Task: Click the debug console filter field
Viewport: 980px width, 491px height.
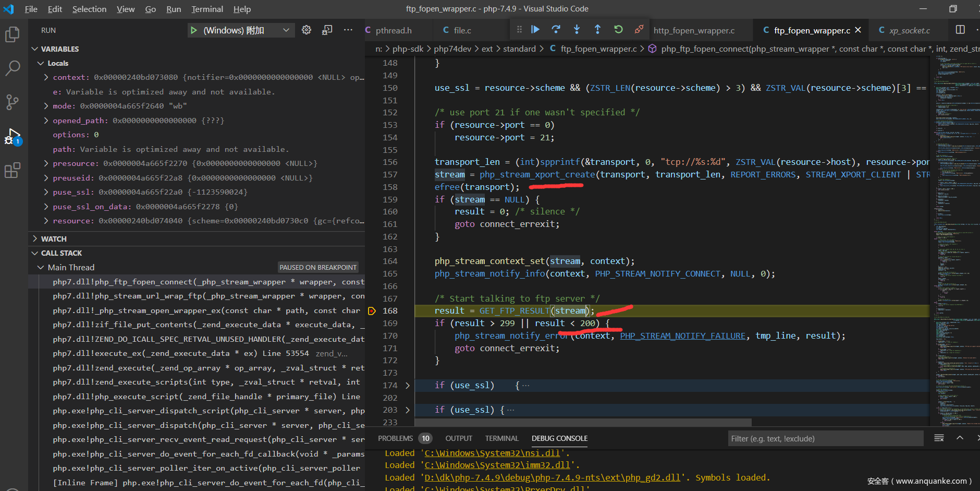Action: click(825, 438)
